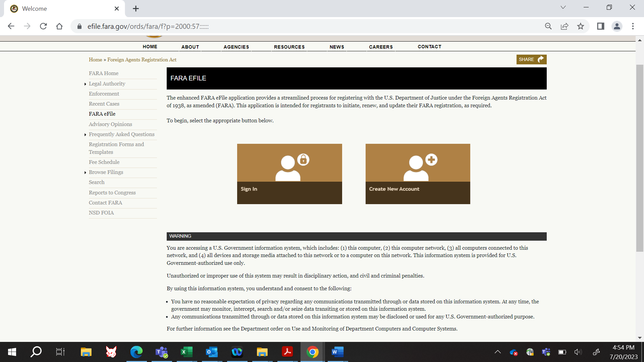
Task: Open the tab search dropdown chevron
Action: 563,7
